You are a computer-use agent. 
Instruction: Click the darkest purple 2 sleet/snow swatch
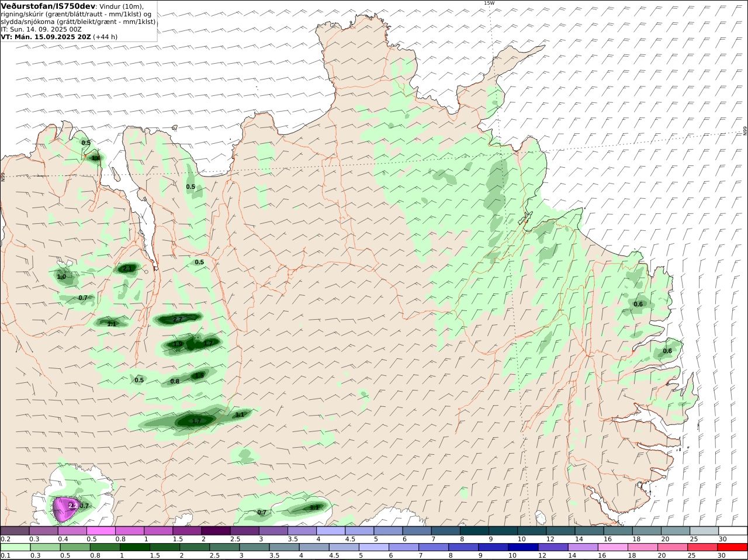tap(216, 530)
